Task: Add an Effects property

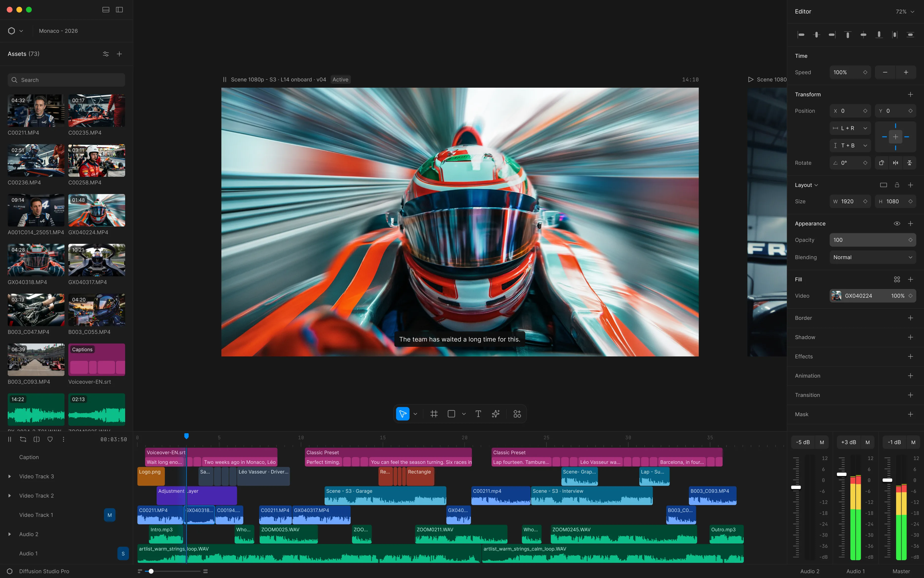Action: pos(910,357)
